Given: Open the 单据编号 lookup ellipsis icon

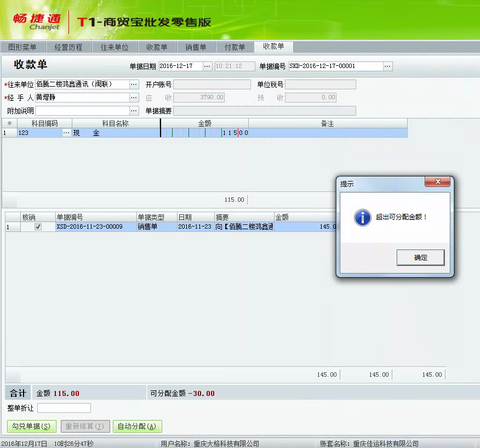Looking at the screenshot, I should tap(387, 65).
